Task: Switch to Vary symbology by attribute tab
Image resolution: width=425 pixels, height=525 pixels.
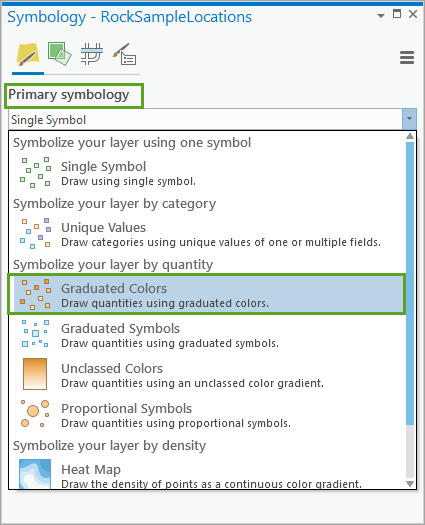Action: pyautogui.click(x=60, y=54)
